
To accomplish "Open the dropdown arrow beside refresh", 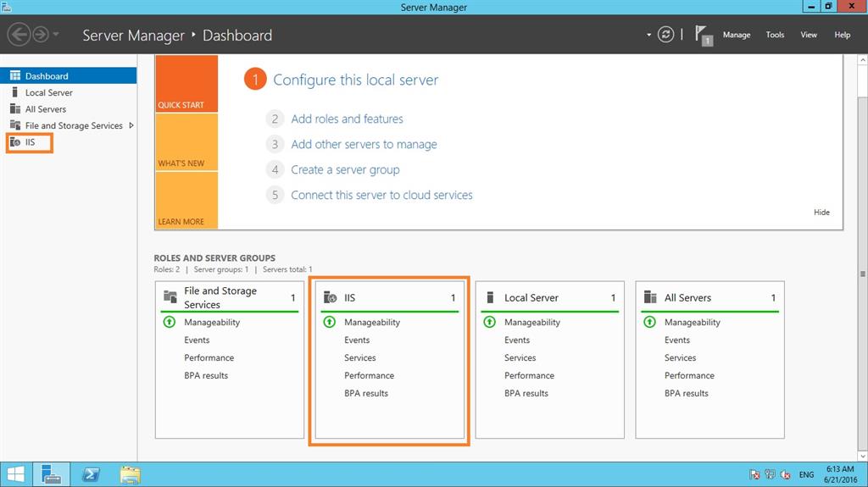I will [649, 35].
